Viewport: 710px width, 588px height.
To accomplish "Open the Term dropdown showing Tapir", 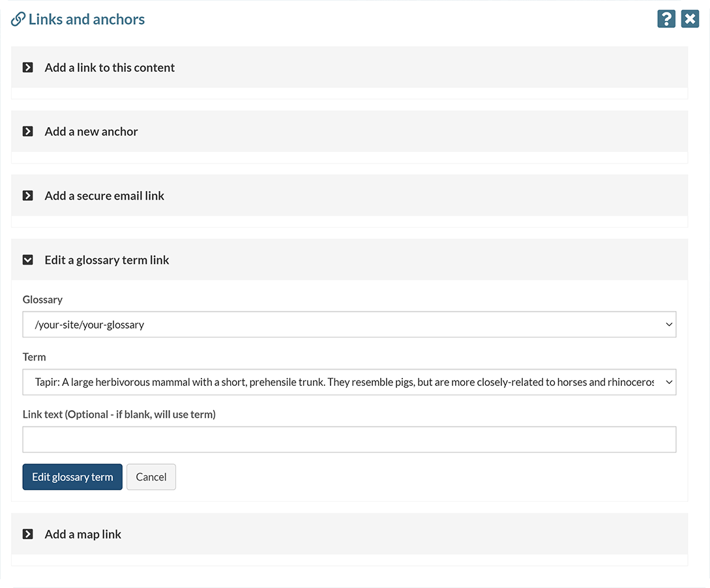I will (x=349, y=382).
